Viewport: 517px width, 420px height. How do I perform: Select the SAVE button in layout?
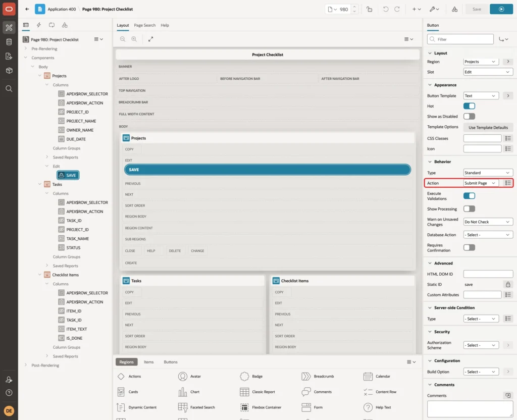tap(268, 170)
